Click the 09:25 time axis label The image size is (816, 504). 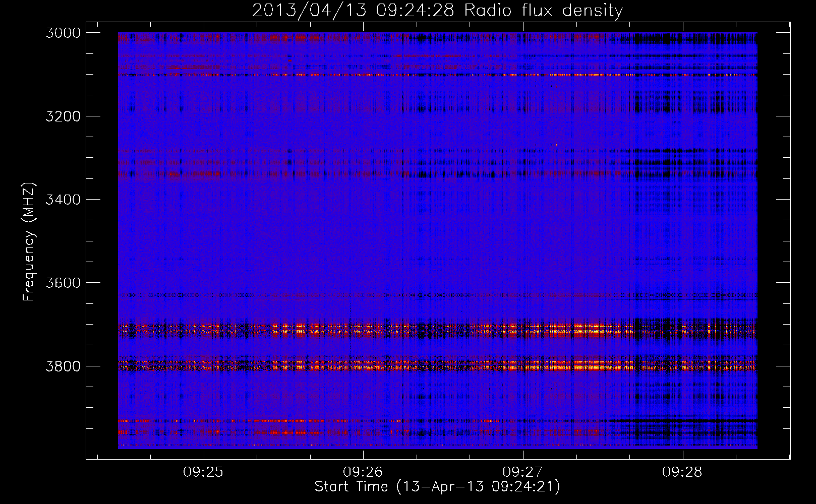pyautogui.click(x=203, y=472)
